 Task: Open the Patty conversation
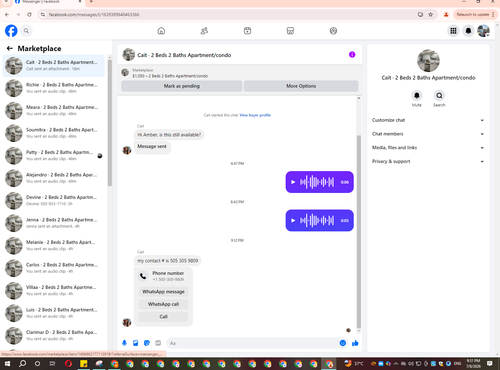click(54, 156)
